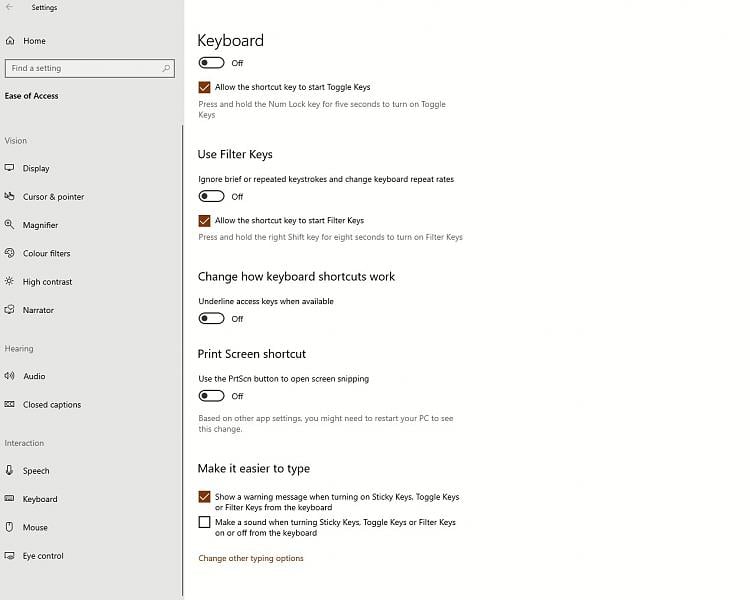
Task: Go to Cursor & pointer label
Action: (x=54, y=197)
